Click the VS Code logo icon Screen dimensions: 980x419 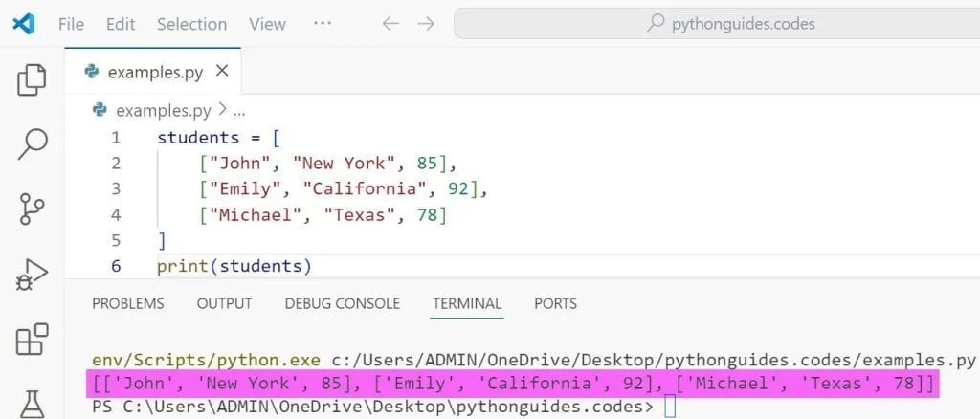point(25,24)
